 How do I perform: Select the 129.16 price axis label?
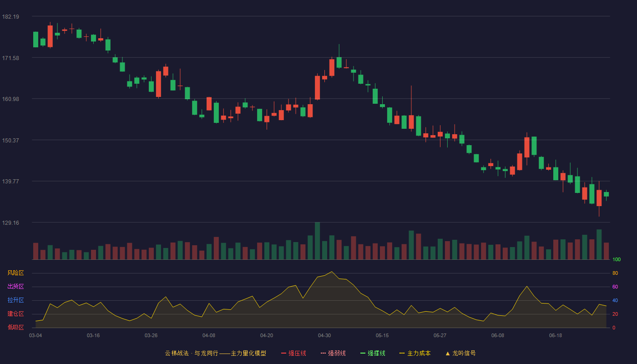(10, 222)
